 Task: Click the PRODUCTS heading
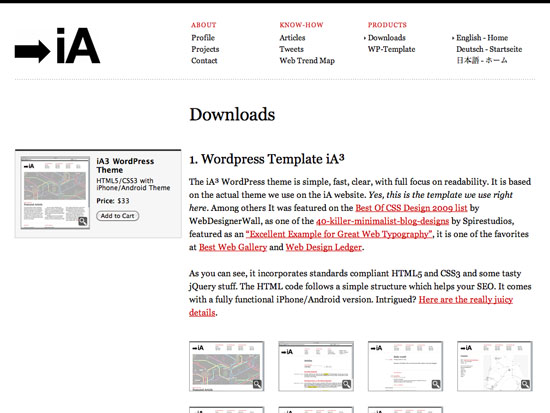[x=387, y=25]
